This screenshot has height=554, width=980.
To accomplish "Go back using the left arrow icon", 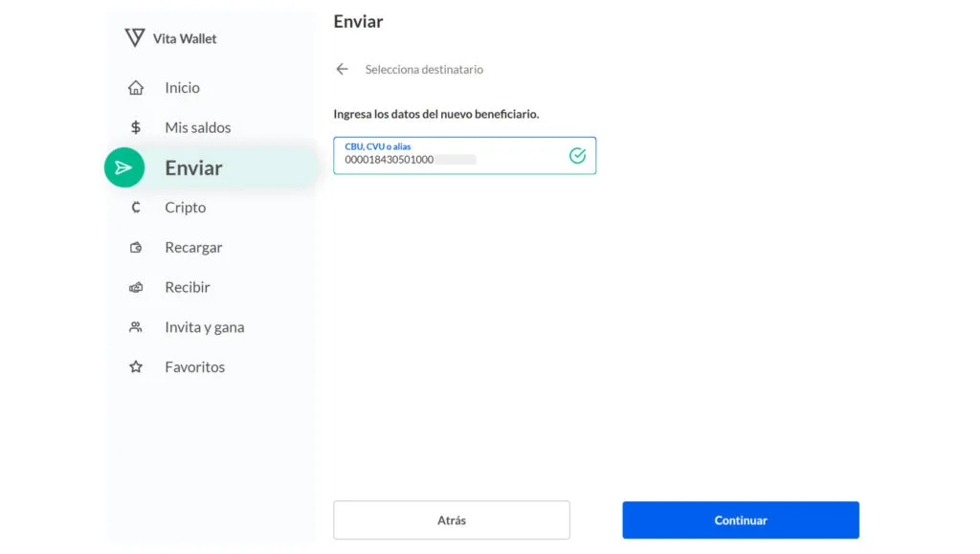I will click(342, 69).
